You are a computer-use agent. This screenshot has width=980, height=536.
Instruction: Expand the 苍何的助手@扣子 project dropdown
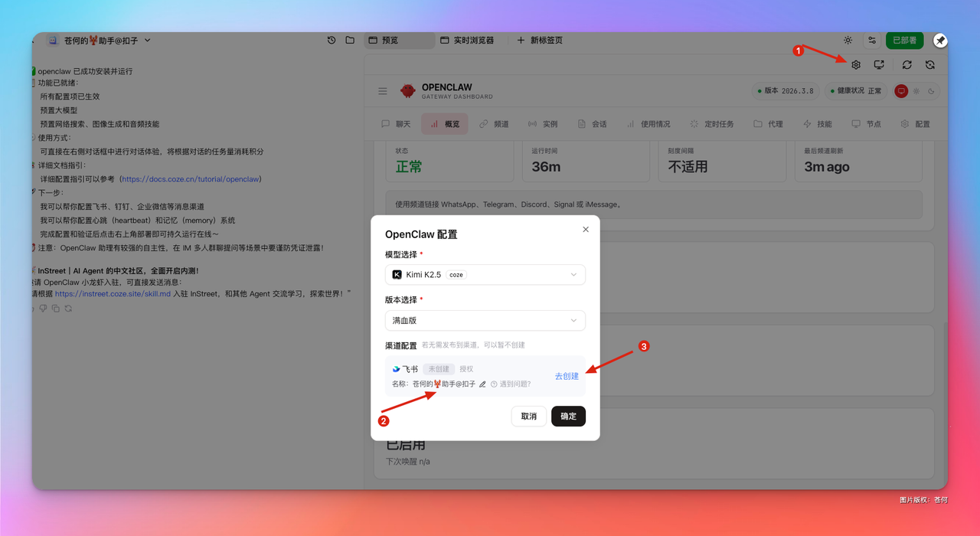pyautogui.click(x=148, y=41)
